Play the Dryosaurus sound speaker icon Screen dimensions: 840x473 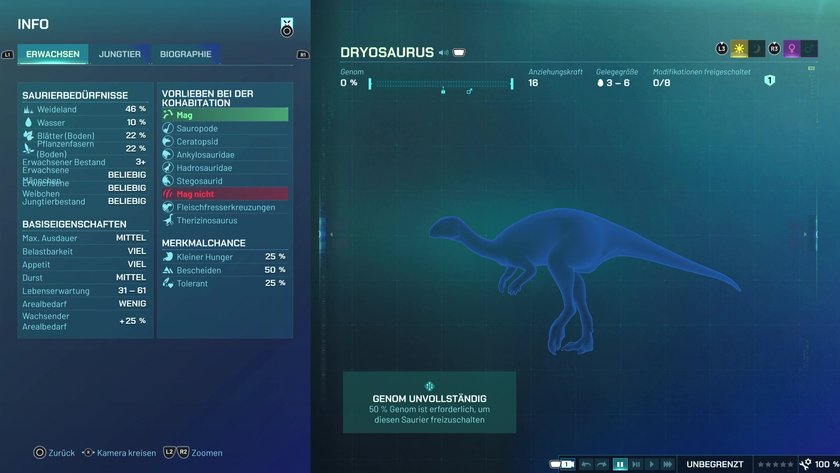444,52
